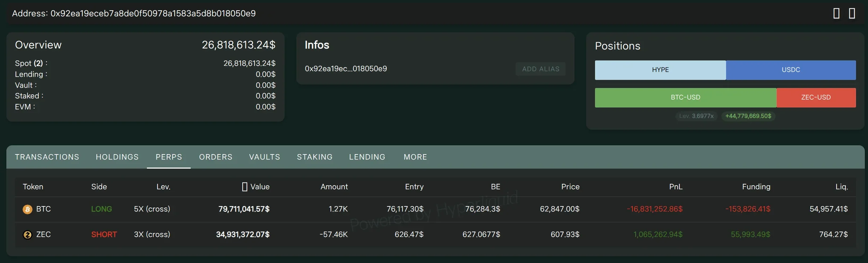Sort by the Price column header
868x263 pixels.
(x=570, y=187)
